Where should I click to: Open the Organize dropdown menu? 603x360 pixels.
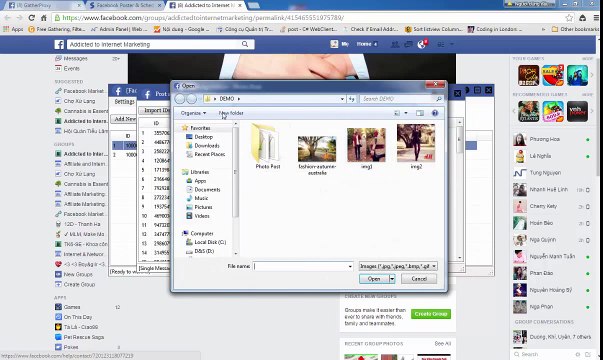193,113
